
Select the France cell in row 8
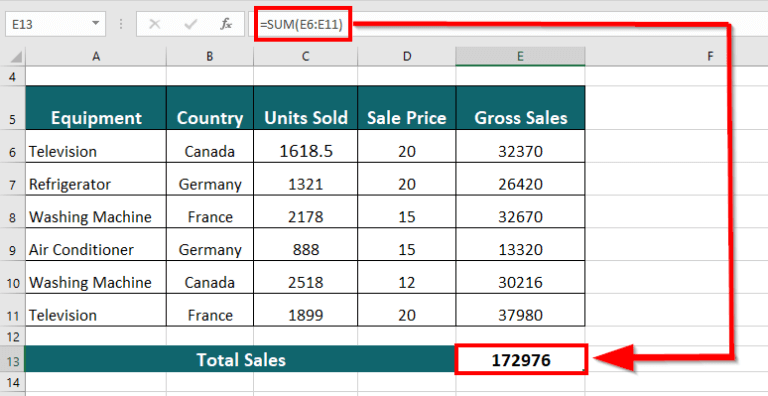(x=210, y=212)
